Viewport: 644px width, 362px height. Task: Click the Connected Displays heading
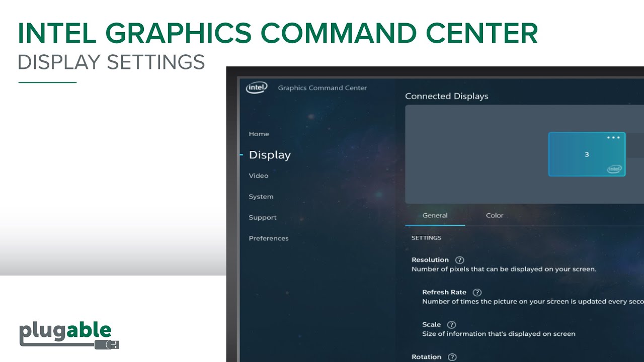pos(447,96)
